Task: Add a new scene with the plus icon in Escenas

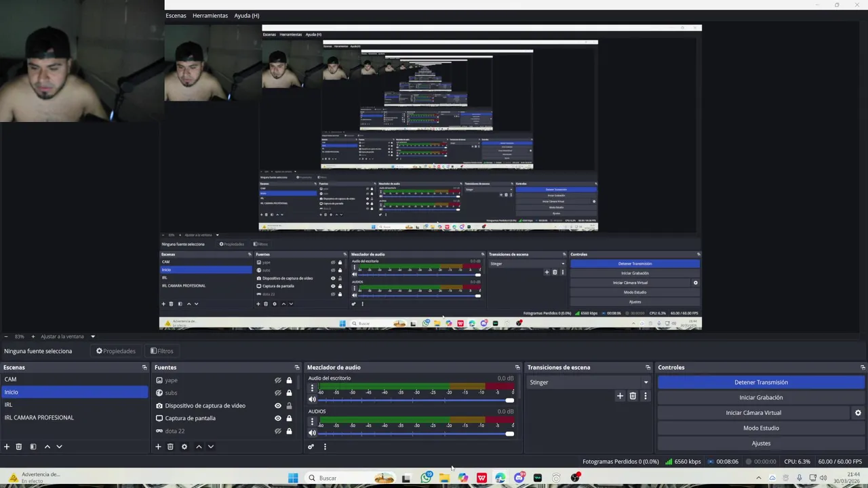Action: click(7, 447)
